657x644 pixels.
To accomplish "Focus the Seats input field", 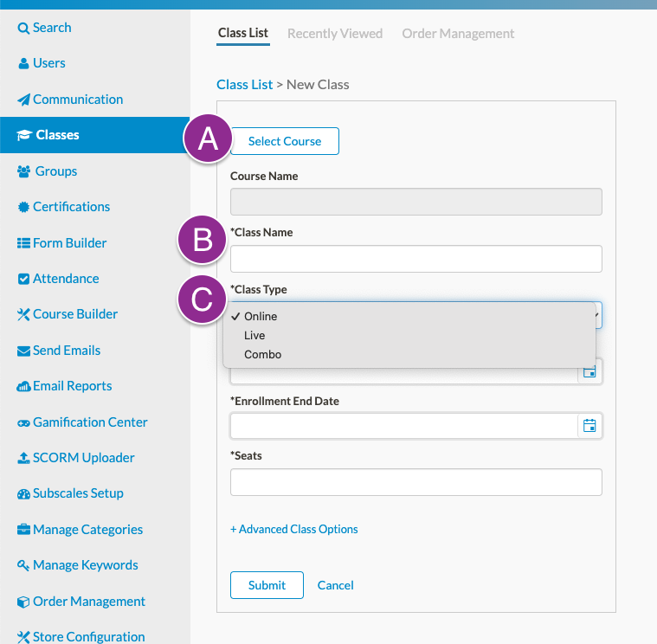I will click(416, 482).
